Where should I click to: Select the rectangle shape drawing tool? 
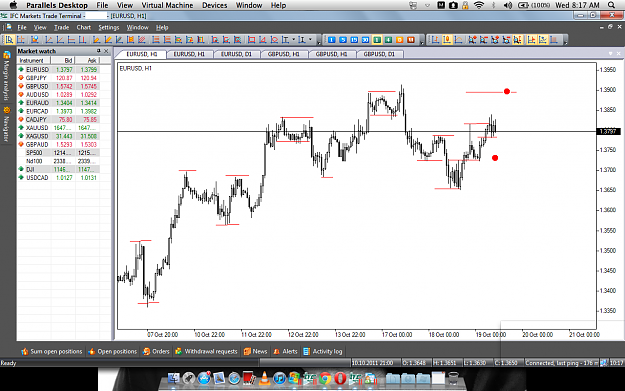click(252, 39)
